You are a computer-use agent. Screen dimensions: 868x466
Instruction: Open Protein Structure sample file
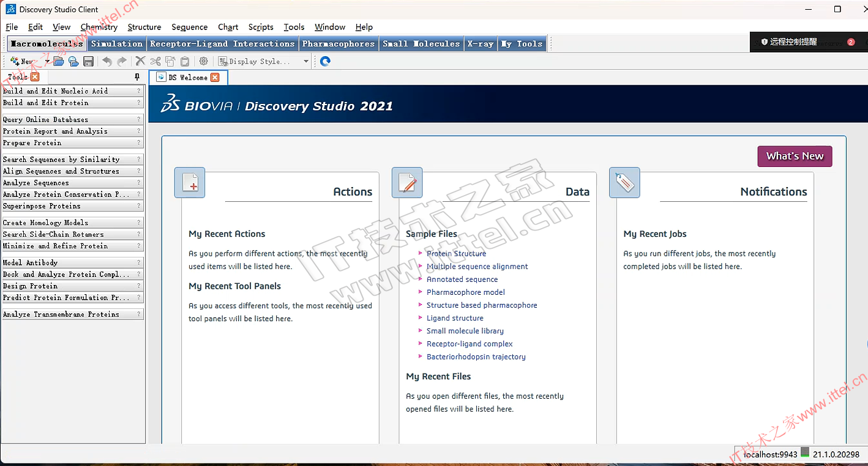(456, 253)
